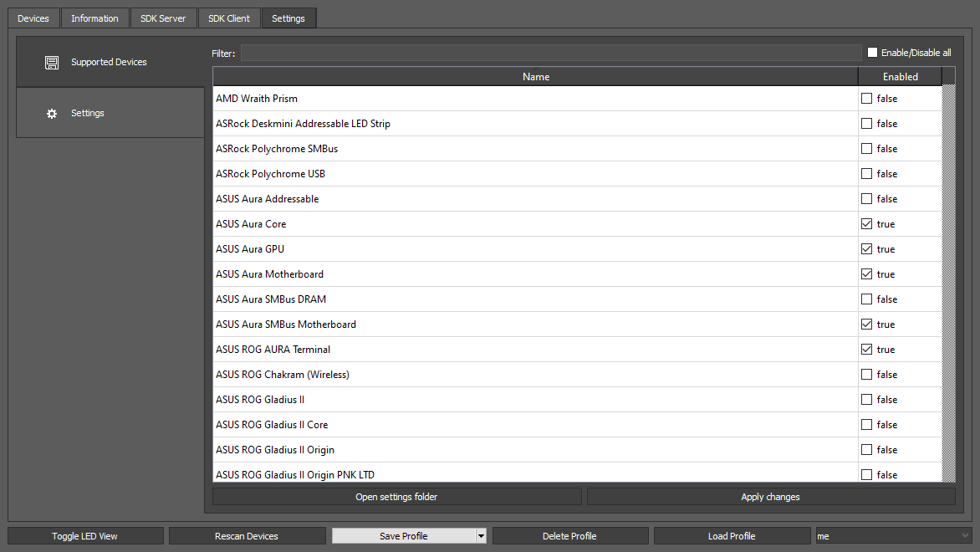Enable AMD Wraith Prism checkbox
Image resolution: width=980 pixels, height=552 pixels.
[x=866, y=98]
